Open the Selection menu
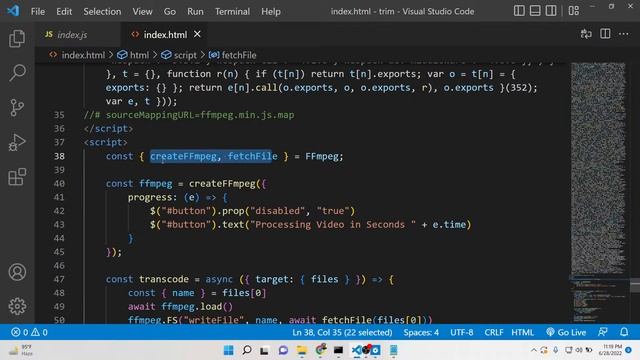Screen dimensions: 640x360 pyautogui.click(x=102, y=11)
